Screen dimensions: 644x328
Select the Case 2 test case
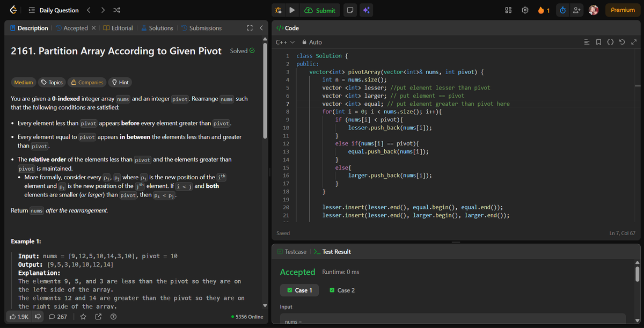click(x=342, y=290)
